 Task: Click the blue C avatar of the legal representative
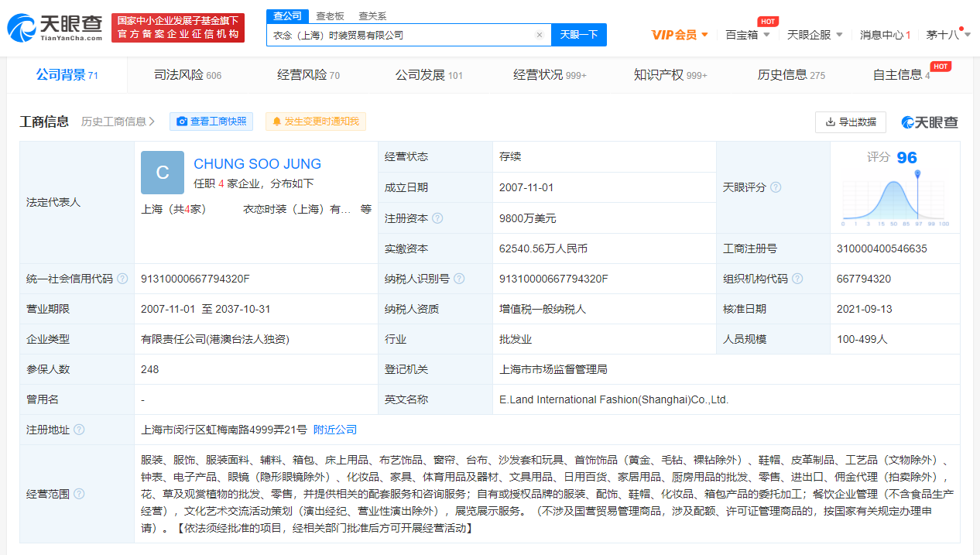(163, 173)
